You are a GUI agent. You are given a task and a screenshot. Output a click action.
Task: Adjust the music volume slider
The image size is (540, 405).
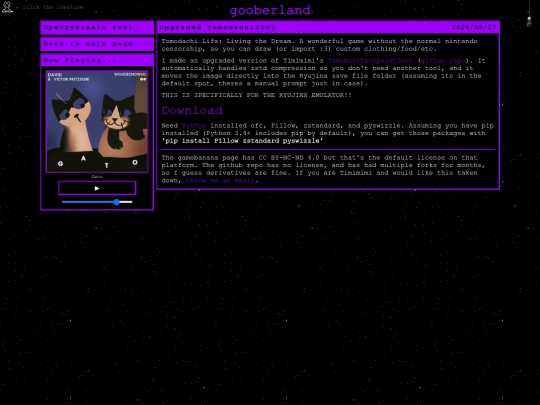coord(97,202)
